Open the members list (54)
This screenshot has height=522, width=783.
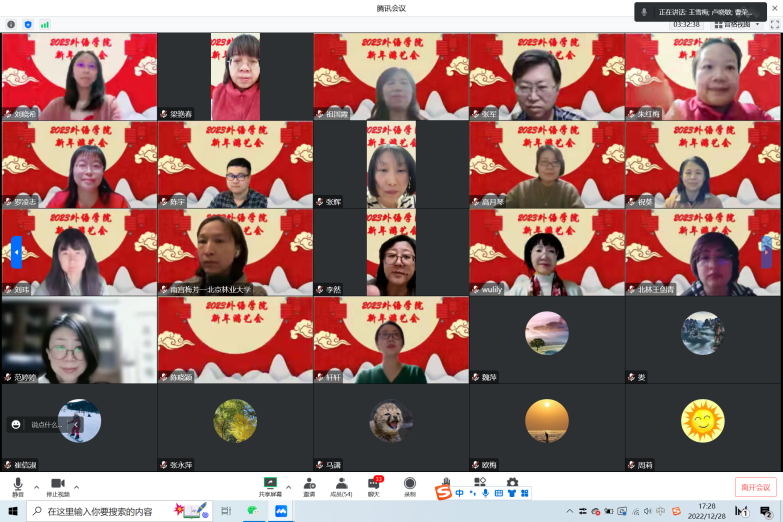pyautogui.click(x=341, y=487)
